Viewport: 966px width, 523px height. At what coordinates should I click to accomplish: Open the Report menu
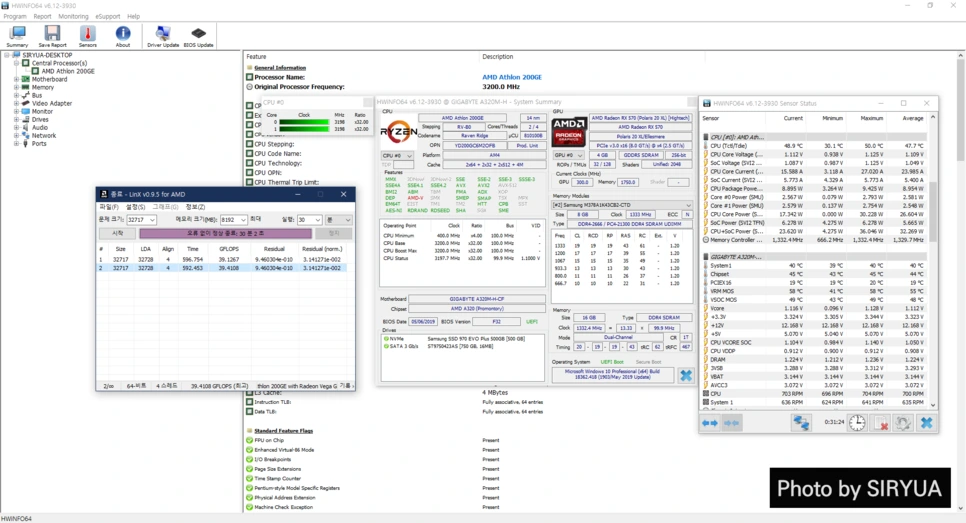coord(43,17)
